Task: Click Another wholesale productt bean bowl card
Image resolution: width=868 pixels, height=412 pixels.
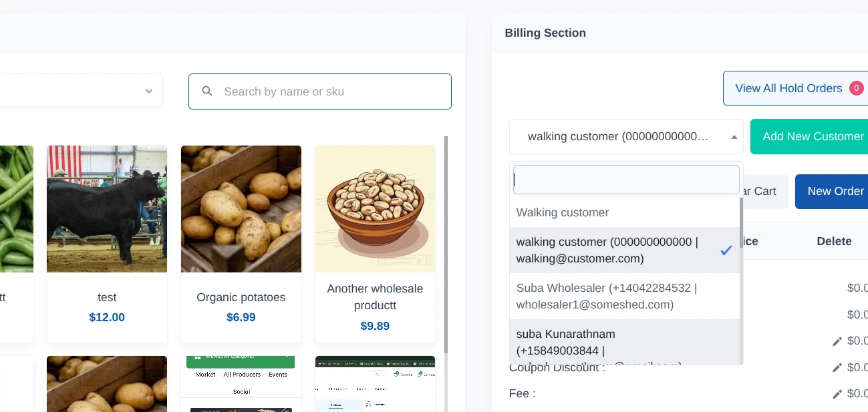Action: (x=375, y=244)
